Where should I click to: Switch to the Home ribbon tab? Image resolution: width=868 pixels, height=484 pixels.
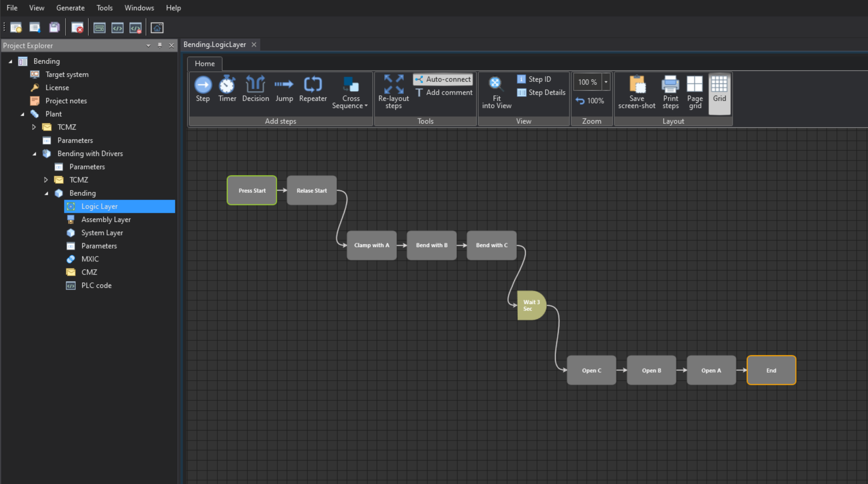click(x=205, y=63)
